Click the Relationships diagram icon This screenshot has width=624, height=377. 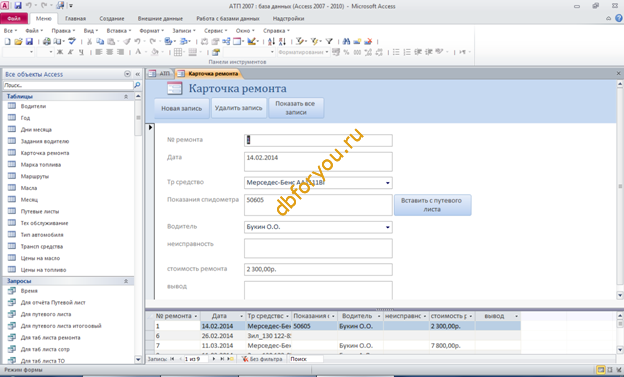click(226, 41)
